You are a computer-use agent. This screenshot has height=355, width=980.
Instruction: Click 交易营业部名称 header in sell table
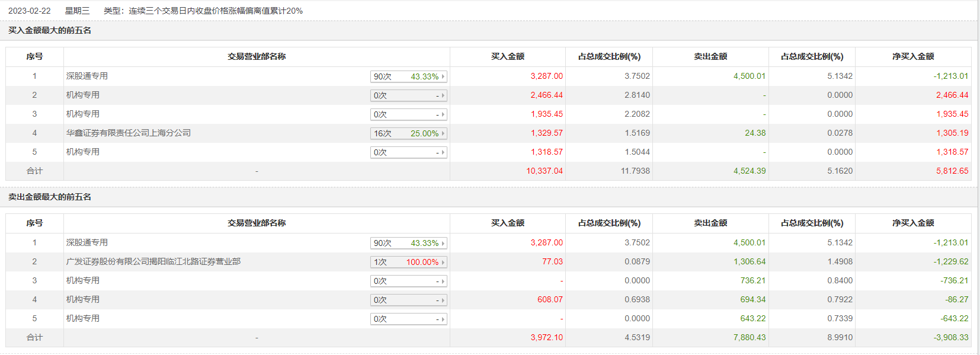[257, 223]
